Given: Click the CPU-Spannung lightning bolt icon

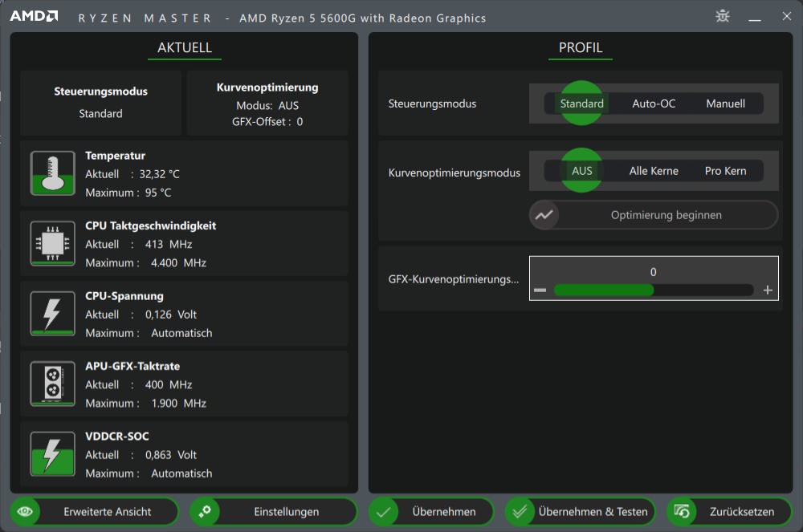Looking at the screenshot, I should (52, 314).
